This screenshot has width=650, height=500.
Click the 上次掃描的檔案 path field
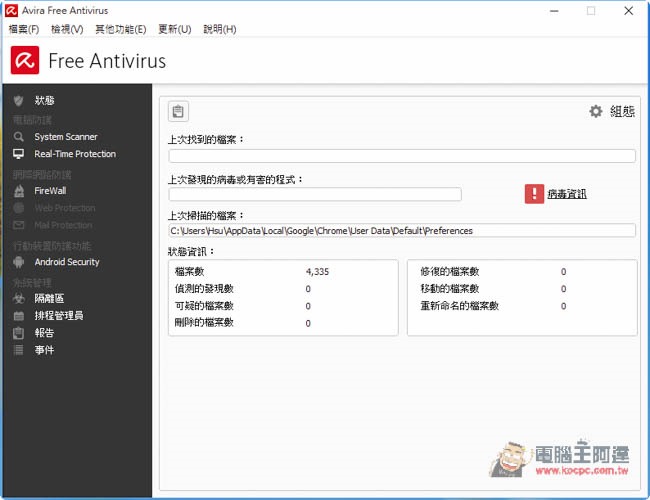402,231
